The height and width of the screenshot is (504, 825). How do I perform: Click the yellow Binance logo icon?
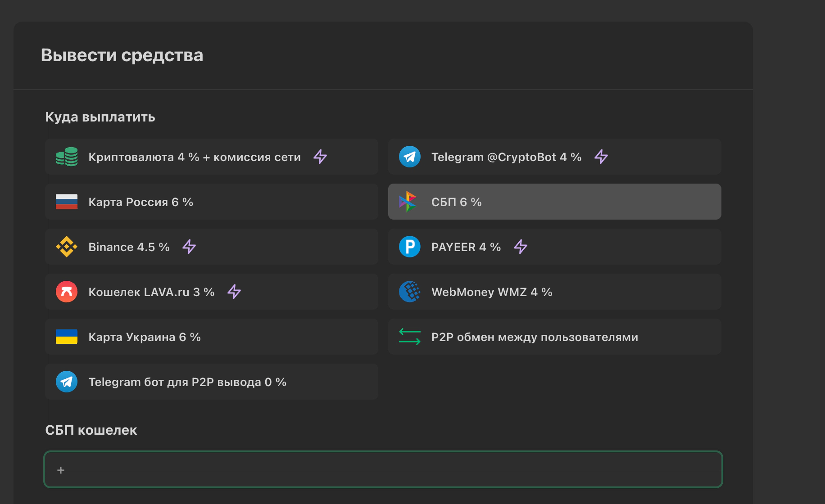coord(67,247)
